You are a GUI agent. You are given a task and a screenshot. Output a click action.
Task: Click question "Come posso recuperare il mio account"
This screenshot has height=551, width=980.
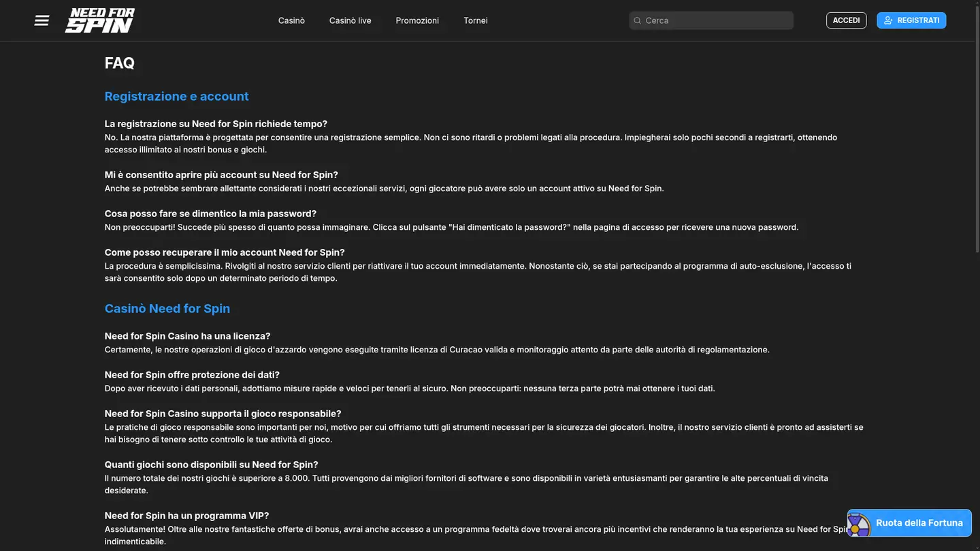[x=225, y=252]
